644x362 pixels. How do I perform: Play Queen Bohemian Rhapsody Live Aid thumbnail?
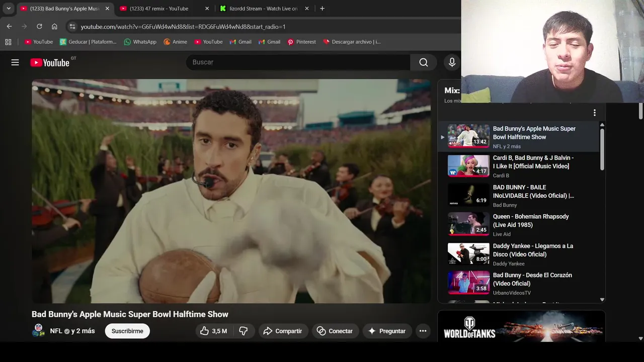(468, 224)
